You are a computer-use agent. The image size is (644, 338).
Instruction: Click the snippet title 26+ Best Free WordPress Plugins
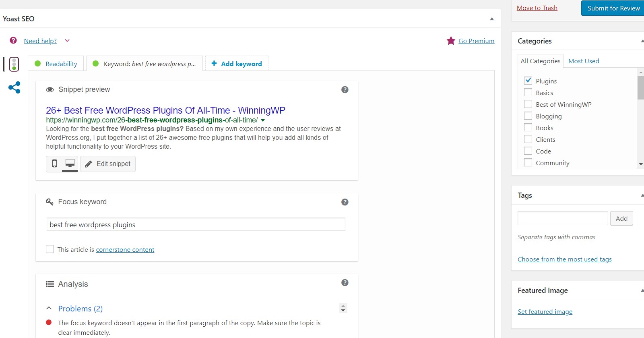point(165,110)
